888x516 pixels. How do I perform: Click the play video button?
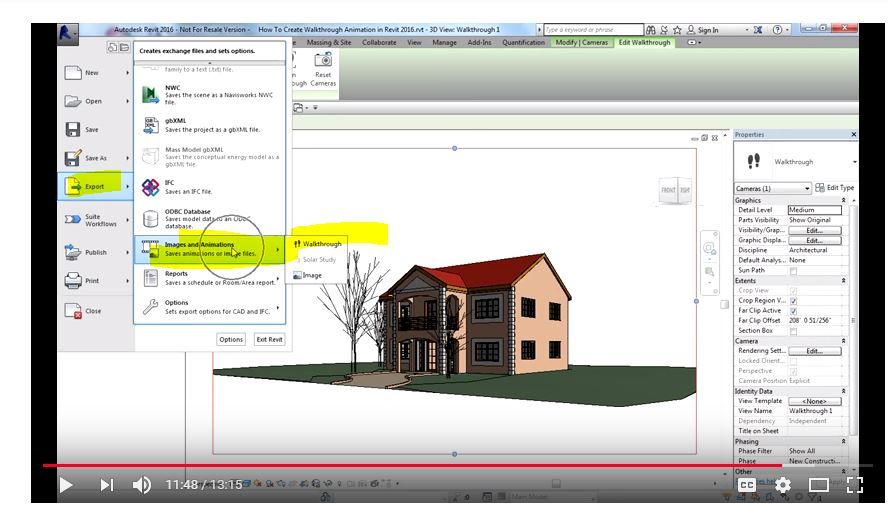pyautogui.click(x=66, y=485)
